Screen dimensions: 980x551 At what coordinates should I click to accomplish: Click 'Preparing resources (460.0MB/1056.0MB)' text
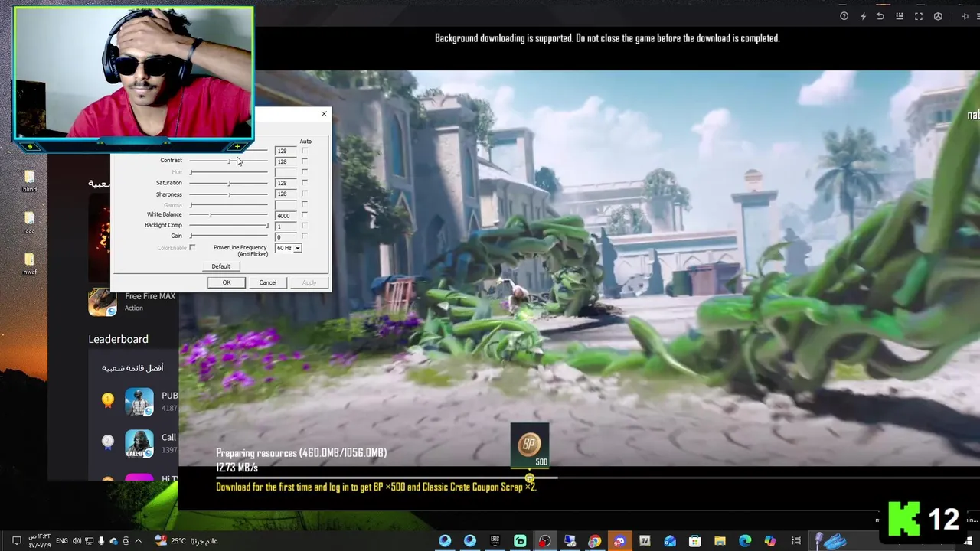(x=301, y=453)
